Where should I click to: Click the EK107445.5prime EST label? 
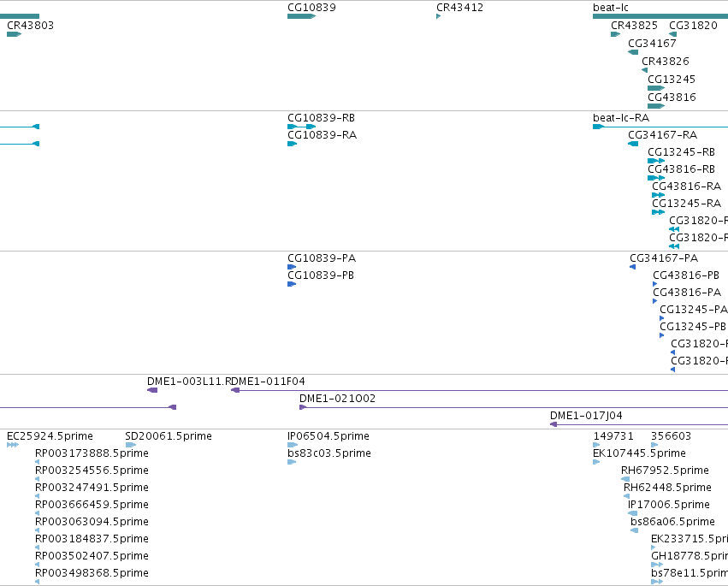(x=639, y=453)
